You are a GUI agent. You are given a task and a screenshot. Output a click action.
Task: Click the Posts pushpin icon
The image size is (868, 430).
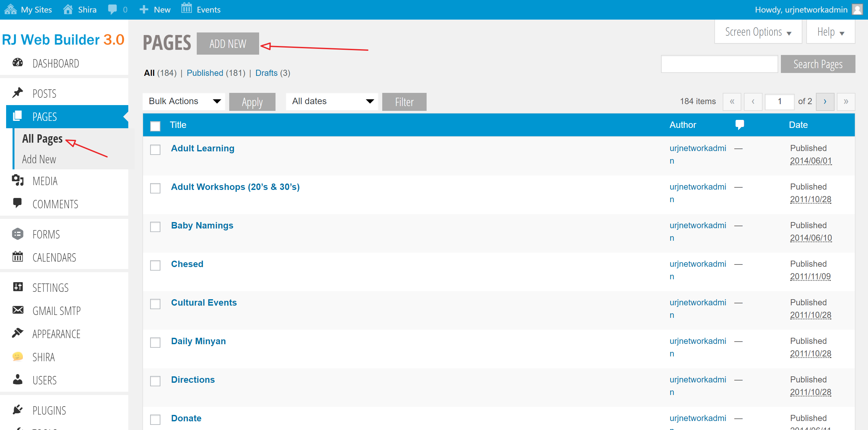pyautogui.click(x=18, y=93)
